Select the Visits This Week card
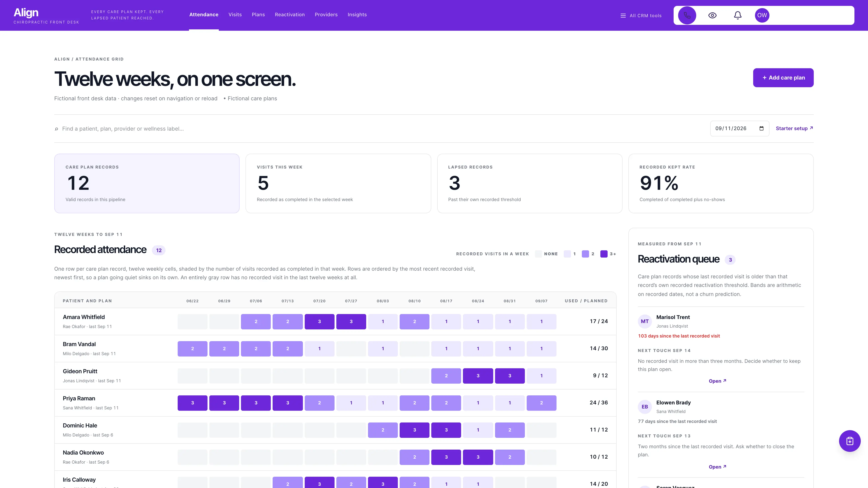The width and height of the screenshot is (868, 488). [x=338, y=183]
